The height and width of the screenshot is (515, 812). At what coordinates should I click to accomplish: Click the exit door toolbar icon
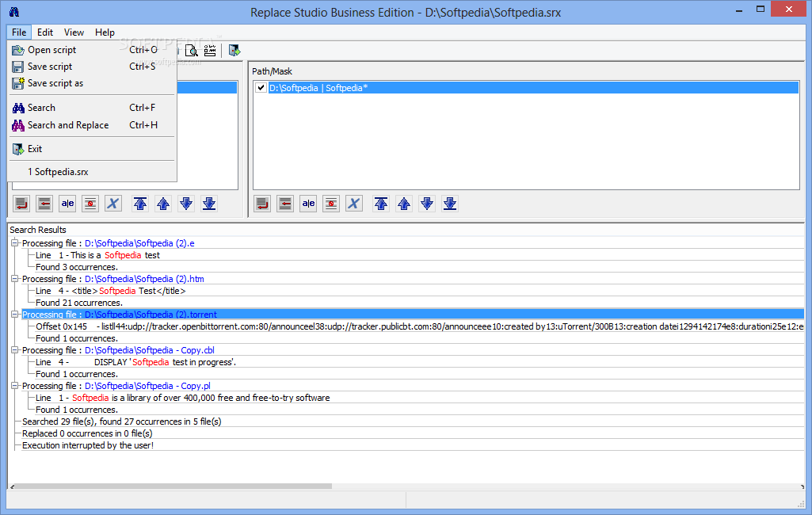(x=234, y=50)
